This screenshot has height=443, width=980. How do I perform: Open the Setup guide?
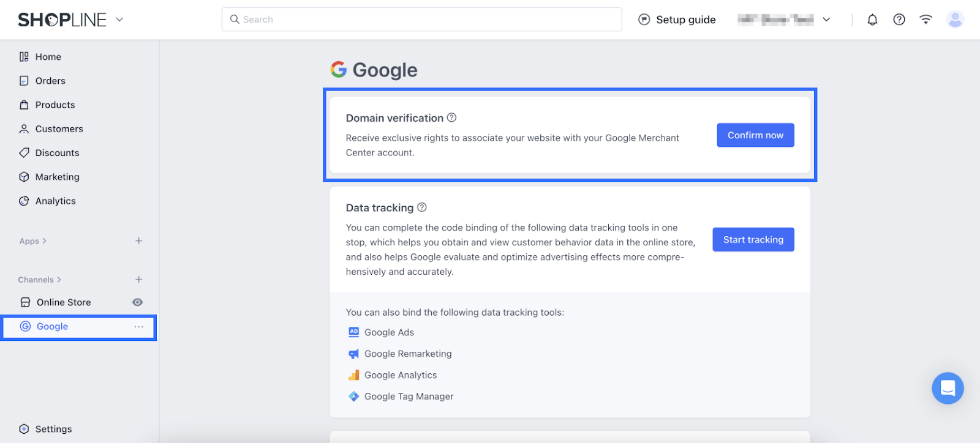point(677,20)
